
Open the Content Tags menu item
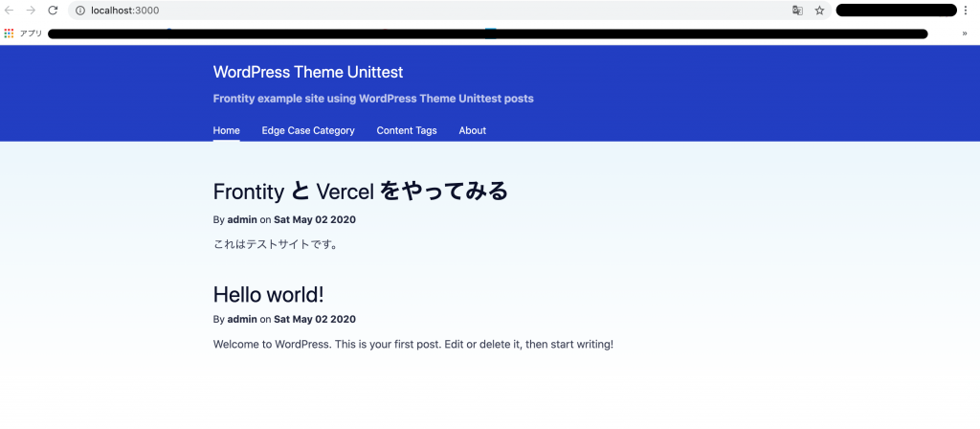(406, 130)
